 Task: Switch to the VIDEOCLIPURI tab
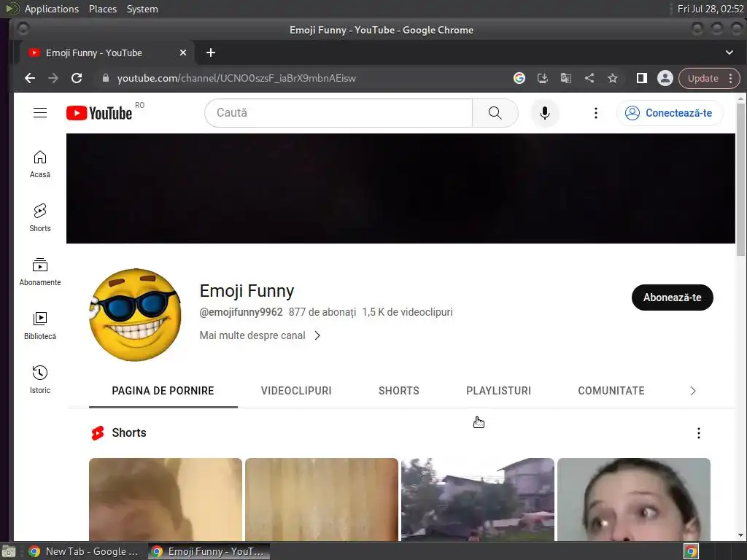[x=296, y=391]
